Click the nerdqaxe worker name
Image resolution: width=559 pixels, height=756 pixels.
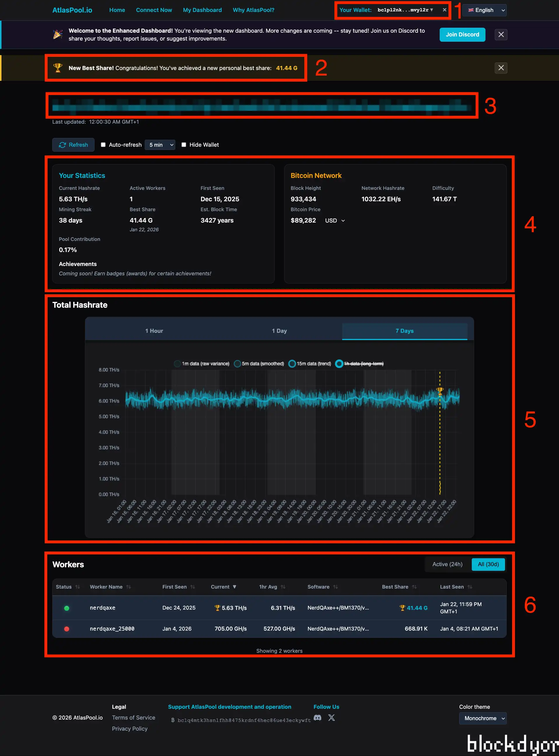pos(102,608)
